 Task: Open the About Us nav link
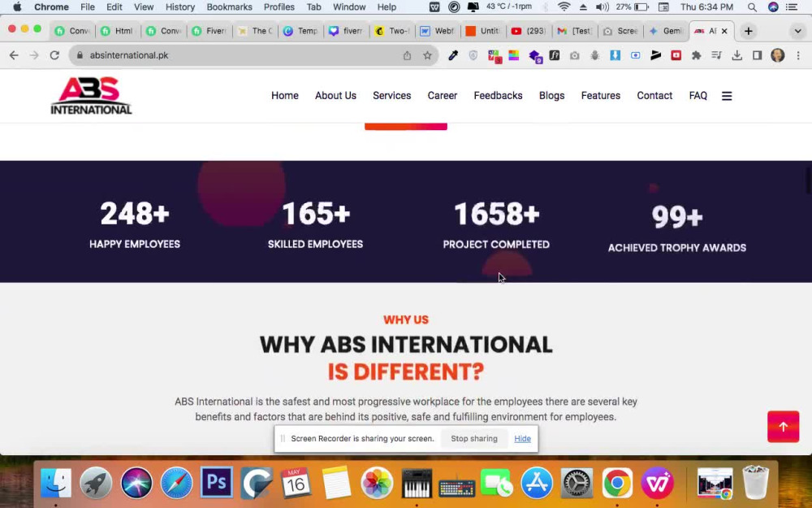click(335, 96)
